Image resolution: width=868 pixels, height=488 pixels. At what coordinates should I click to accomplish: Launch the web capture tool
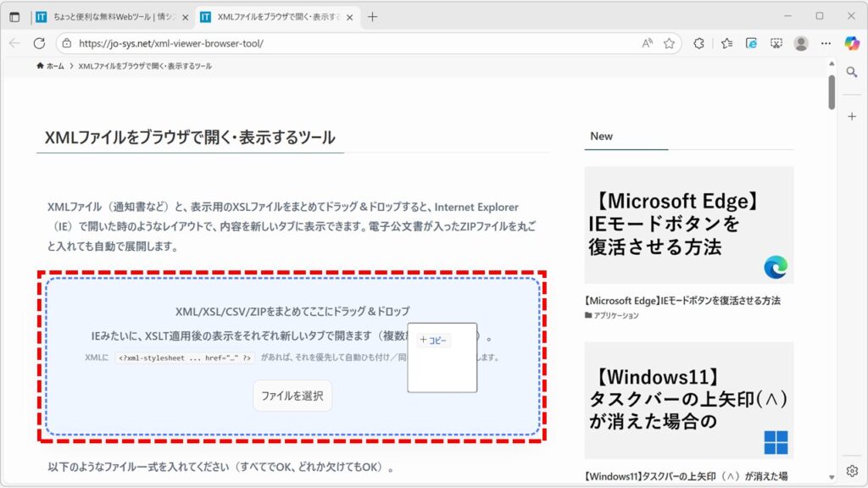click(x=776, y=43)
